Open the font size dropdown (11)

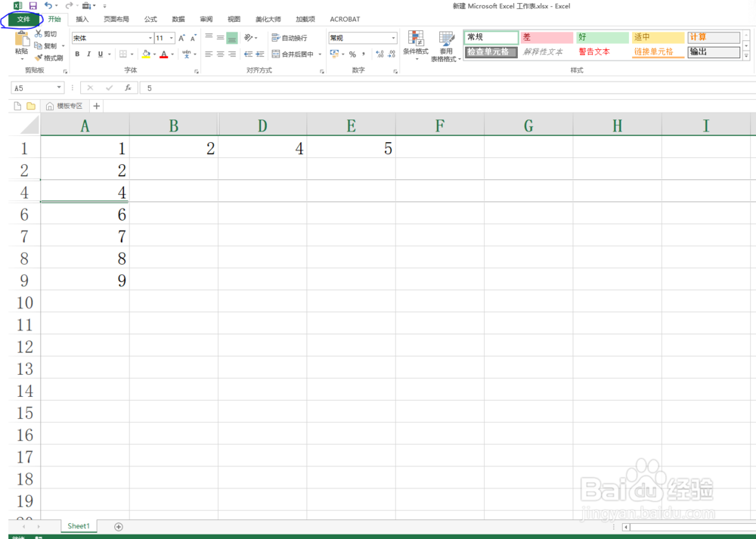[172, 38]
